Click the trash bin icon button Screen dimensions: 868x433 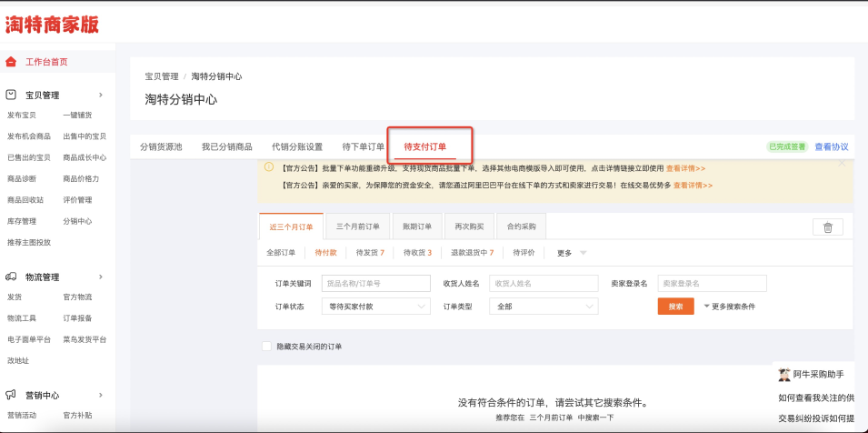coord(828,227)
